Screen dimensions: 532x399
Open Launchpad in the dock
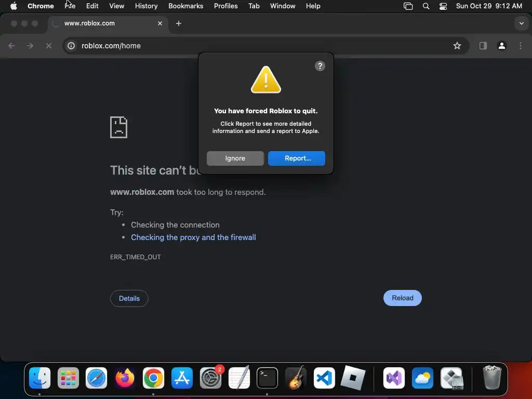(x=68, y=378)
